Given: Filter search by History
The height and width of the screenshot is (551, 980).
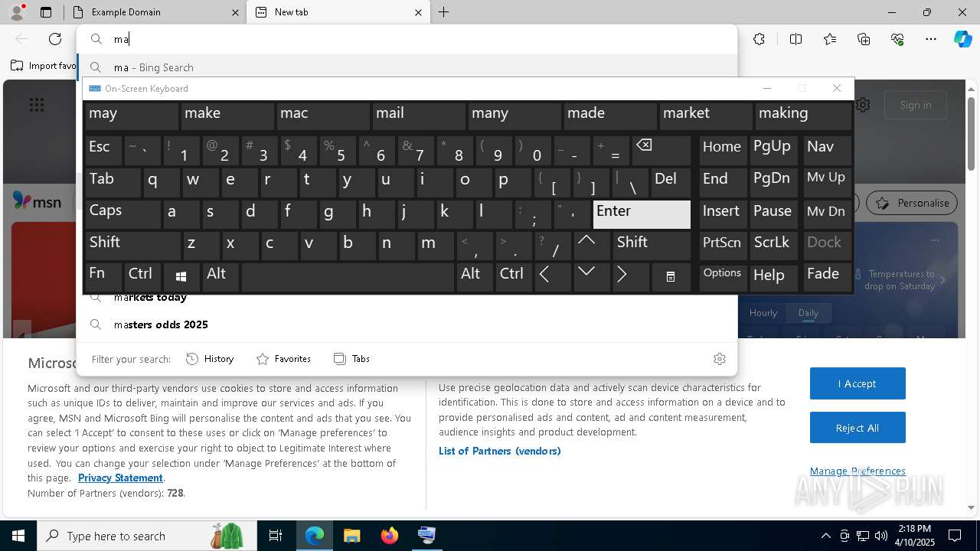Looking at the screenshot, I should coord(210,359).
